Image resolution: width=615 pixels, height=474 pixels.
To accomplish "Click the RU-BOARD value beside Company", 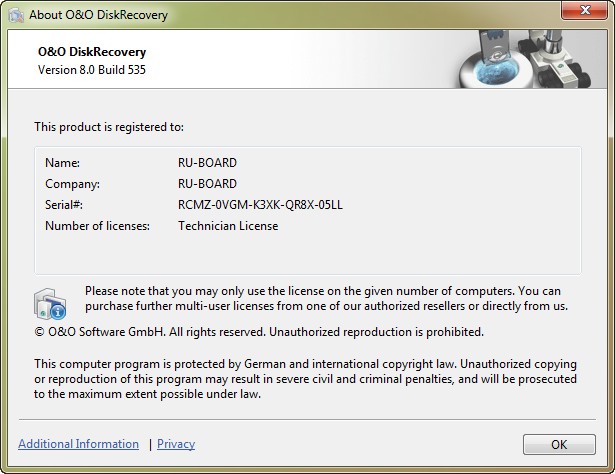I will (x=207, y=184).
